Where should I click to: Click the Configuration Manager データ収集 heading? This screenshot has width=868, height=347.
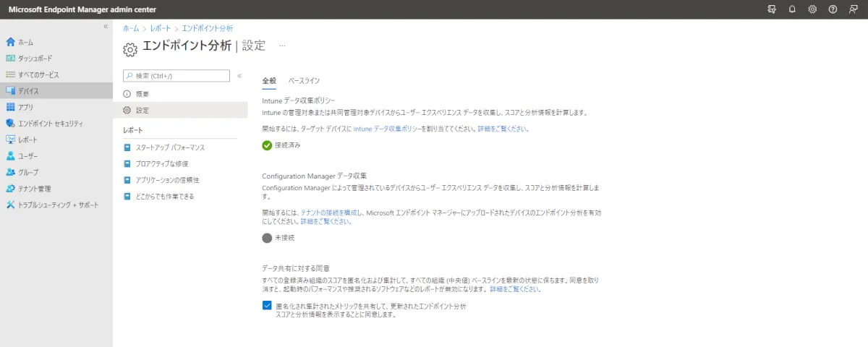(x=315, y=176)
